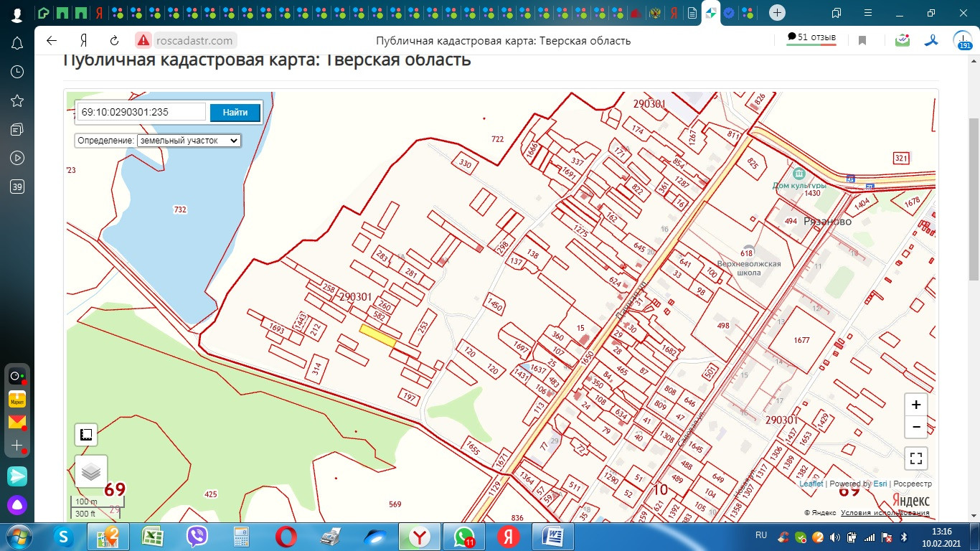This screenshot has height=551, width=980.
Task: Open Yandex Market from browser sidebar
Action: tap(17, 400)
